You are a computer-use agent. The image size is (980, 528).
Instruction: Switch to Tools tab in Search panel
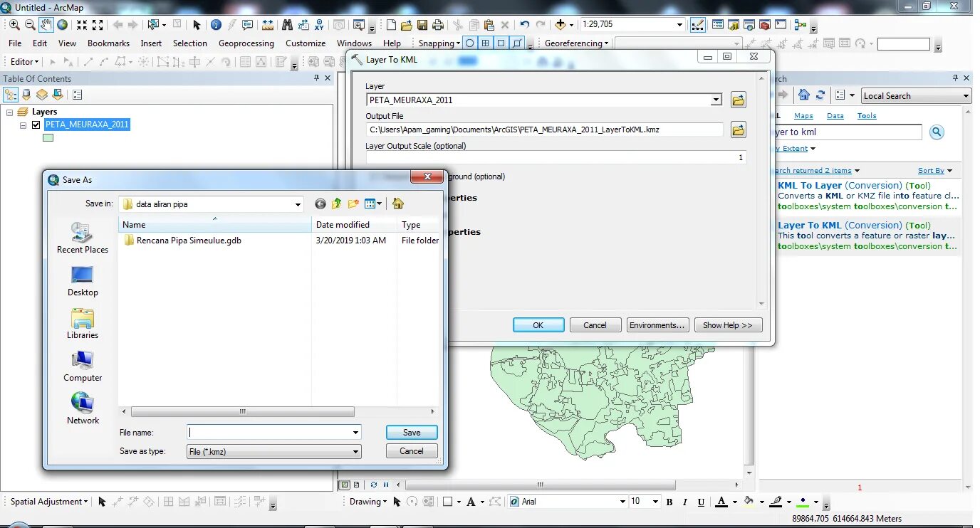[867, 116]
